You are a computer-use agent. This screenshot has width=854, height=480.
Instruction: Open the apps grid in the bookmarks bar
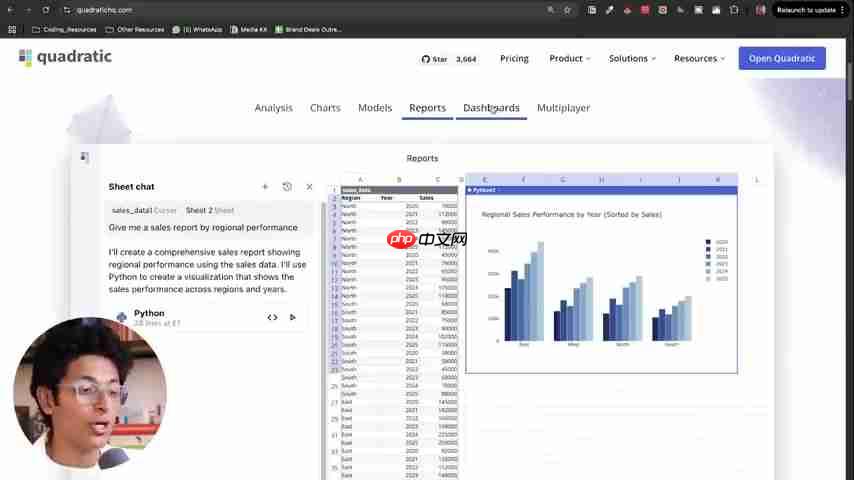pyautogui.click(x=12, y=29)
